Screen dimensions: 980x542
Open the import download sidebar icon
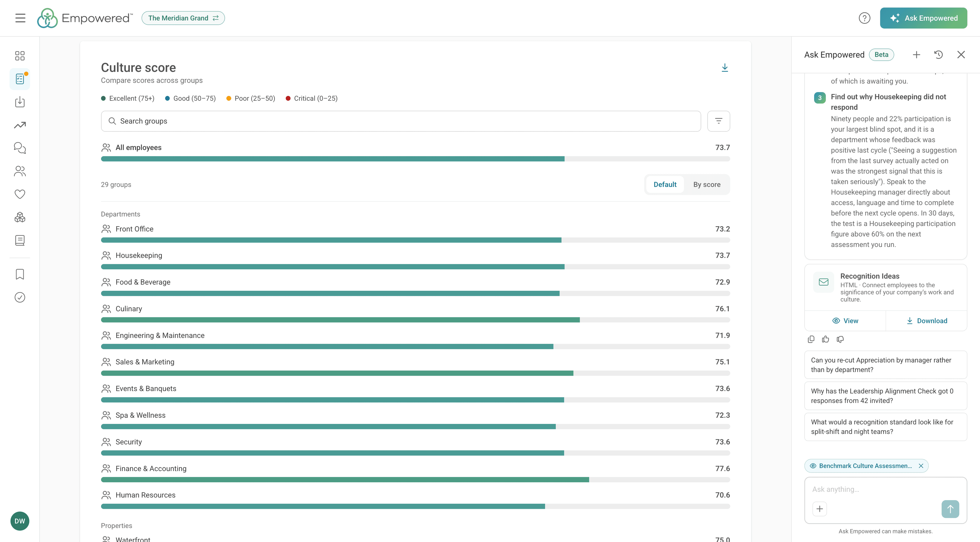(20, 102)
